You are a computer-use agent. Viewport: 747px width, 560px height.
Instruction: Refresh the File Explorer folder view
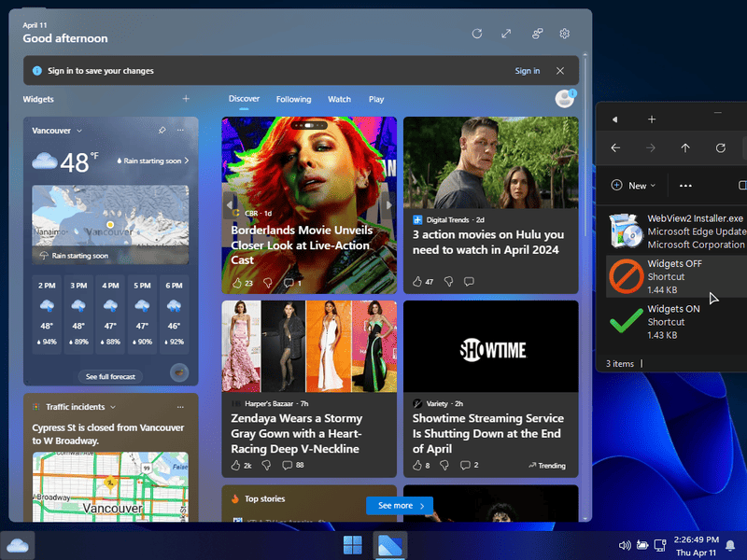[x=720, y=148]
